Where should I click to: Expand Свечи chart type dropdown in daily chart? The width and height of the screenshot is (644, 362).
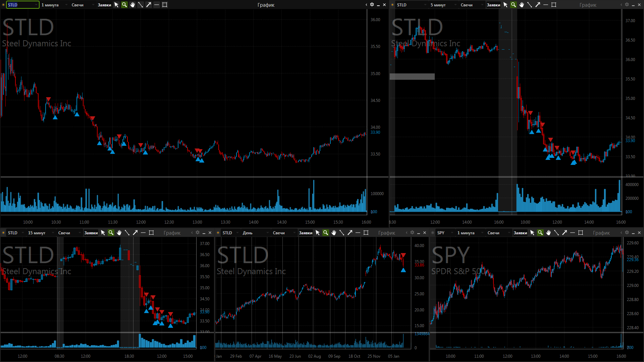click(284, 233)
